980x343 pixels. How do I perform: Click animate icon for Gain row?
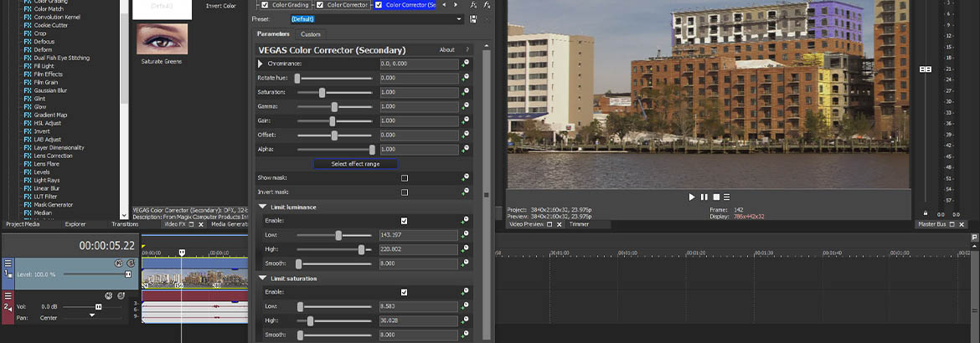point(465,120)
